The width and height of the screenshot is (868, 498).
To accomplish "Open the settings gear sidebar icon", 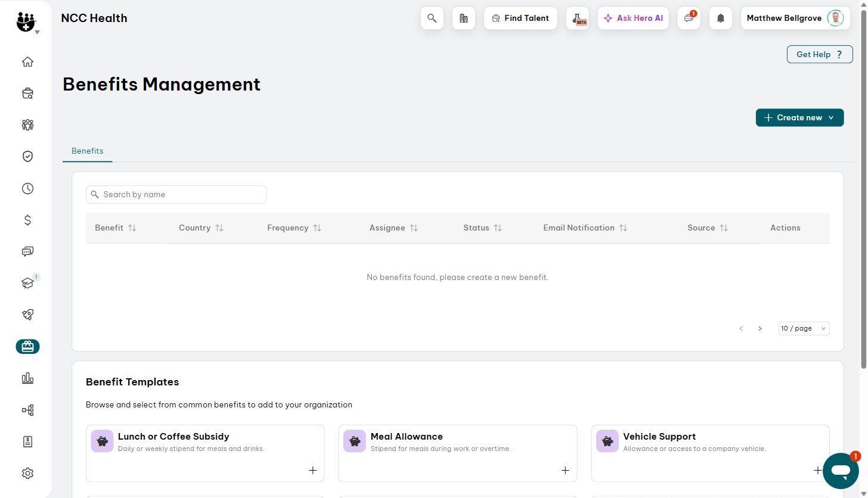I will (27, 474).
